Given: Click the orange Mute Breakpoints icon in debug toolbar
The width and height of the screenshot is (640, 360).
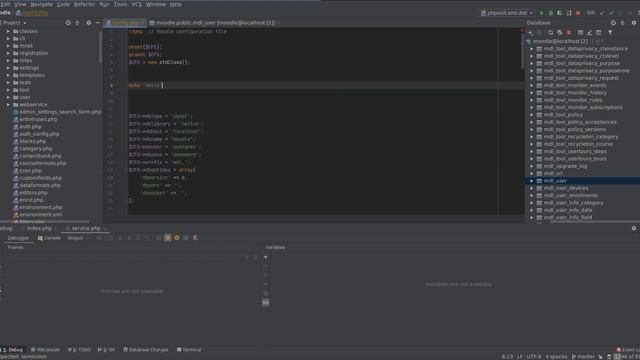Looking at the screenshot, I should pos(177,238).
